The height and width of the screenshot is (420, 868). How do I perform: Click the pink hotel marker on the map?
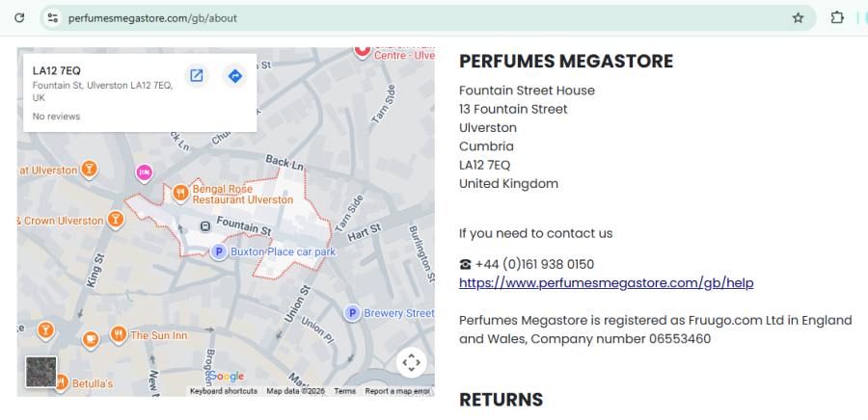(144, 173)
